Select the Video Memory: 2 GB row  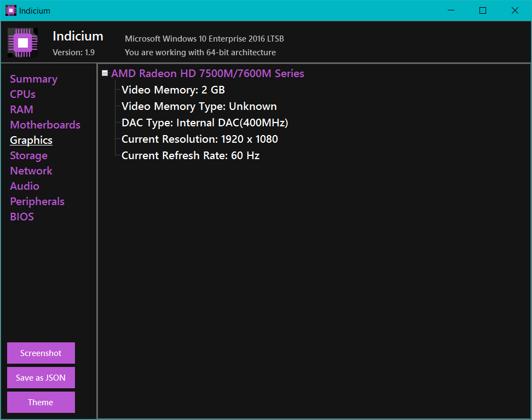coord(173,90)
